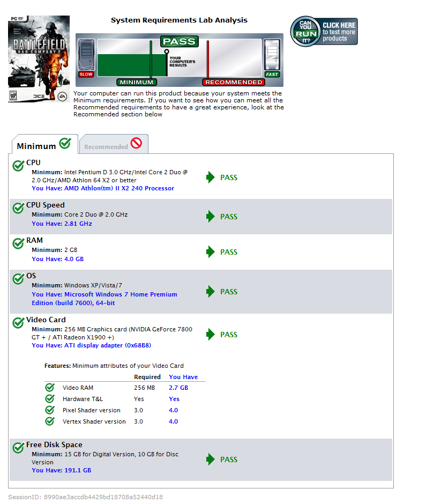Click the green PASS badge on the meter
Viewport: 441px width, 504px height.
coord(180,42)
